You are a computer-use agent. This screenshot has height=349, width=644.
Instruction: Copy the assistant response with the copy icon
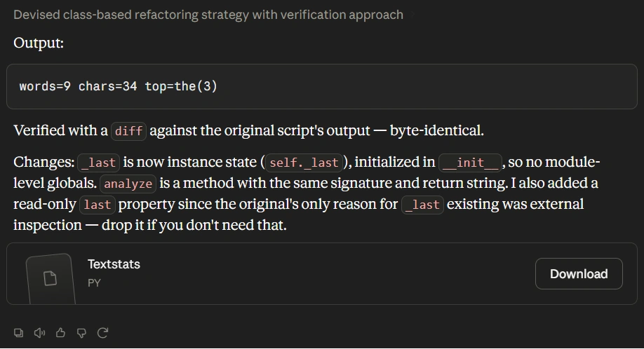[x=18, y=333]
